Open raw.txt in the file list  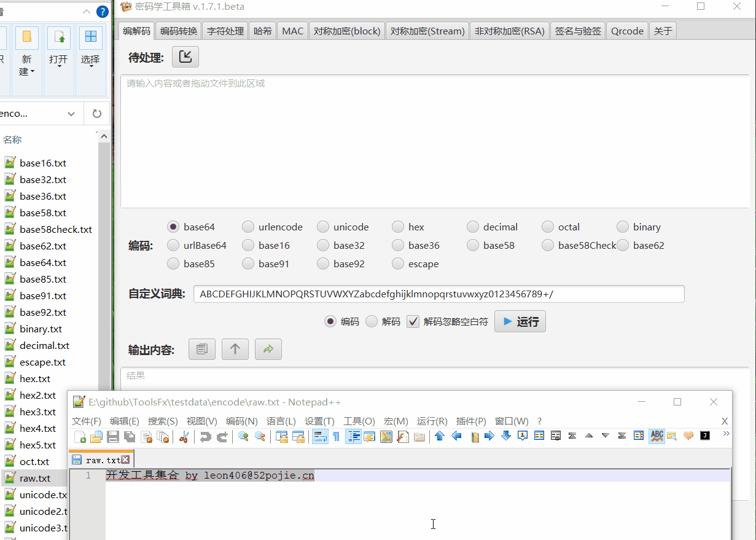(x=34, y=478)
